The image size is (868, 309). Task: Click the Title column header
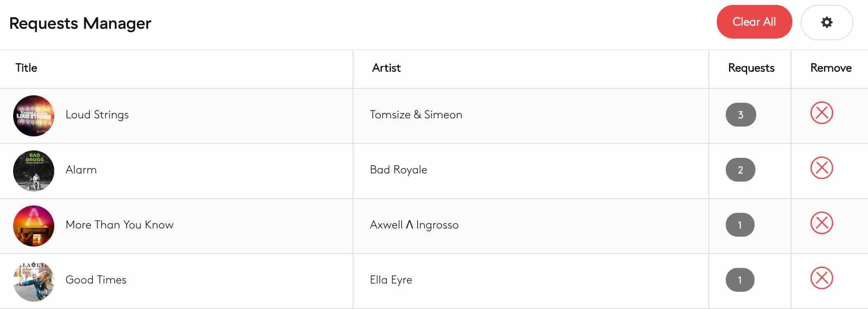[26, 68]
